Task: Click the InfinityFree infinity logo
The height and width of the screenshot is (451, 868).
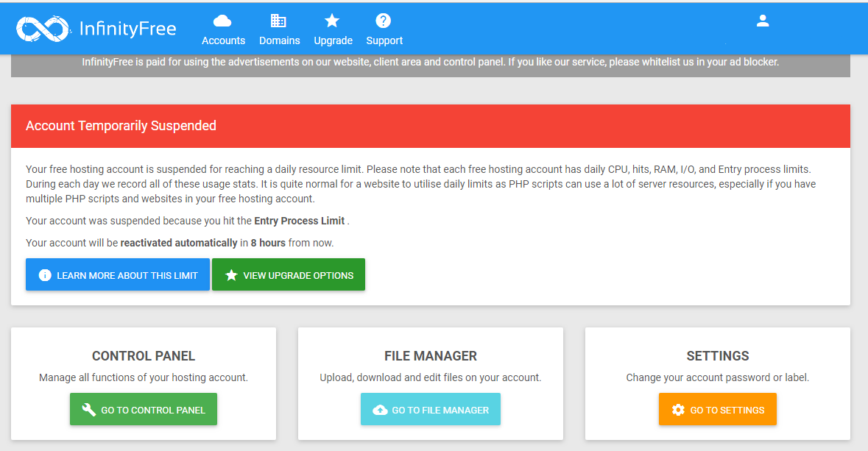Action: click(x=43, y=29)
